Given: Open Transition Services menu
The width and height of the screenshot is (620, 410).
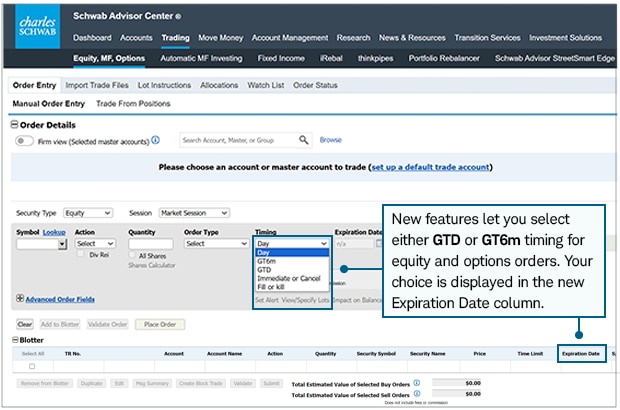Looking at the screenshot, I should pos(487,38).
